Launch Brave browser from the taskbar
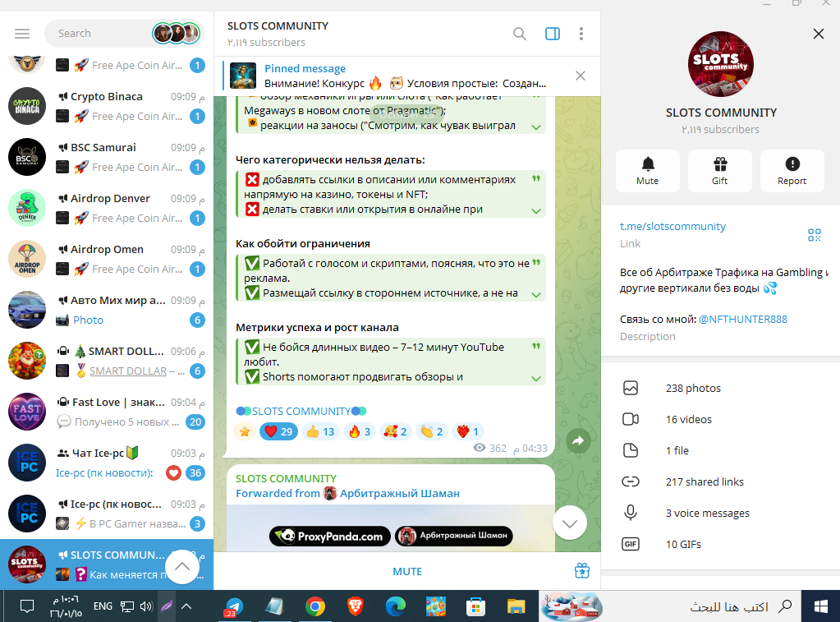 [356, 606]
